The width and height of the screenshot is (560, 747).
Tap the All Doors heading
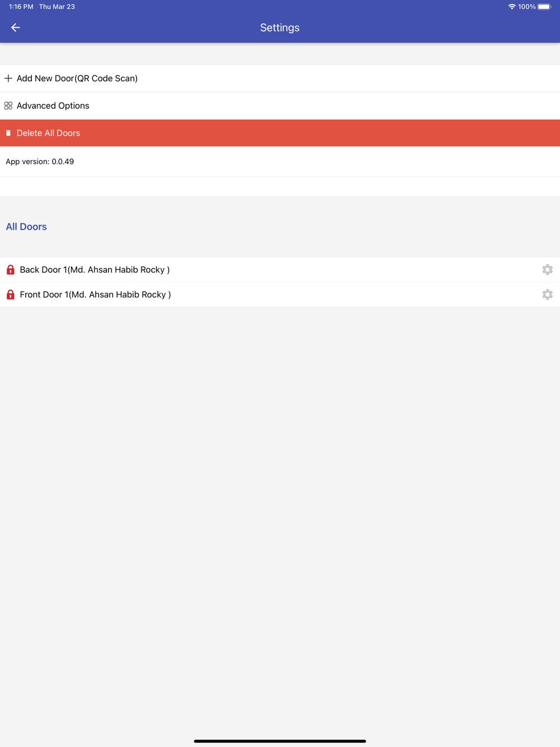point(26,227)
